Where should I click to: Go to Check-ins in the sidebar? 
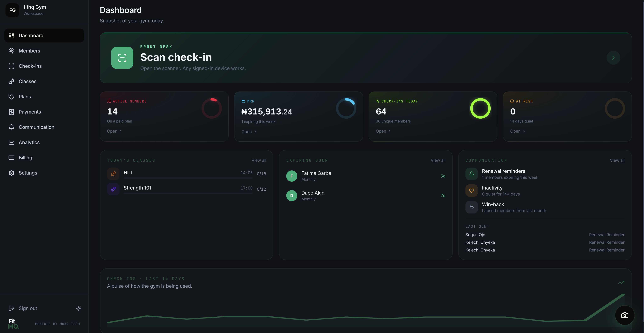pos(44,66)
